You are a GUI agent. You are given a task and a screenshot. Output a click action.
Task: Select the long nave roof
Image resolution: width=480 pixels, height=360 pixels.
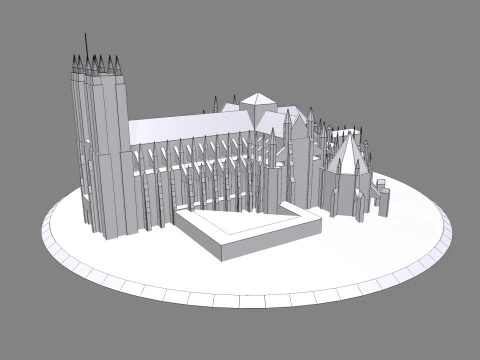pyautogui.click(x=191, y=127)
